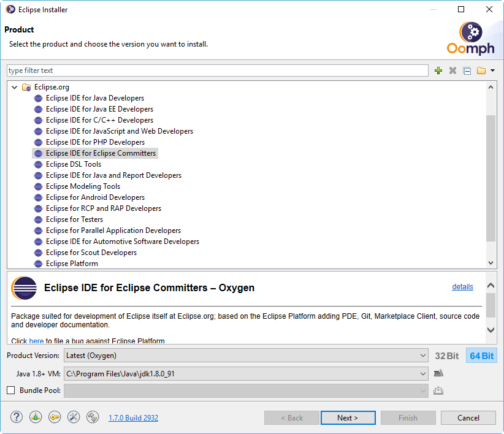
Task: Select Eclipse IDE for Eclipse Committers
Action: point(95,153)
